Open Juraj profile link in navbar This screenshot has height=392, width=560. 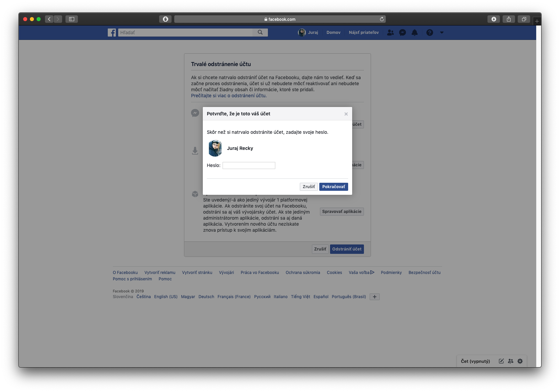pyautogui.click(x=313, y=33)
